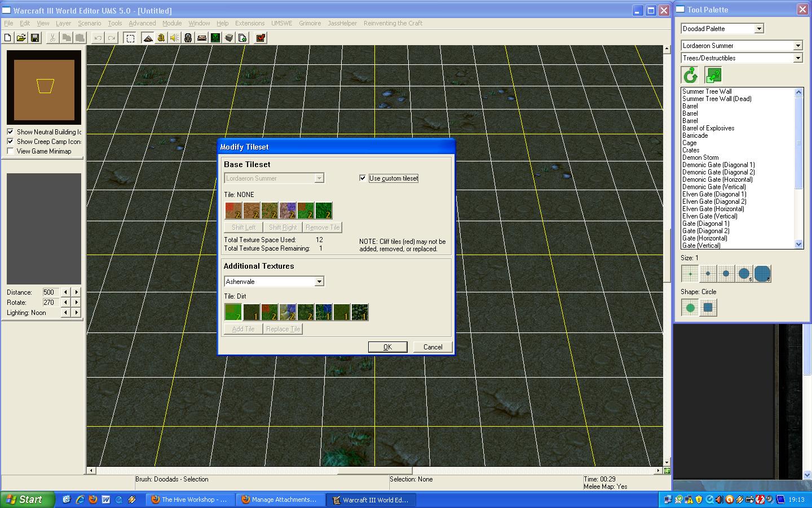Open the Scenario menu

(89, 23)
